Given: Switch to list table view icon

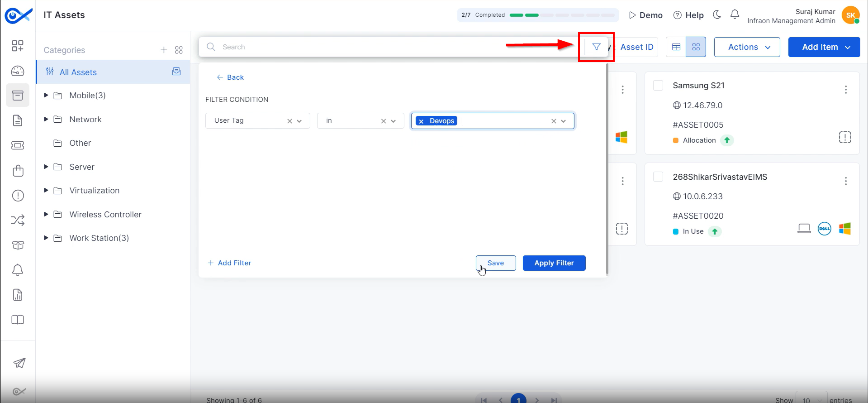Looking at the screenshot, I should [x=676, y=47].
